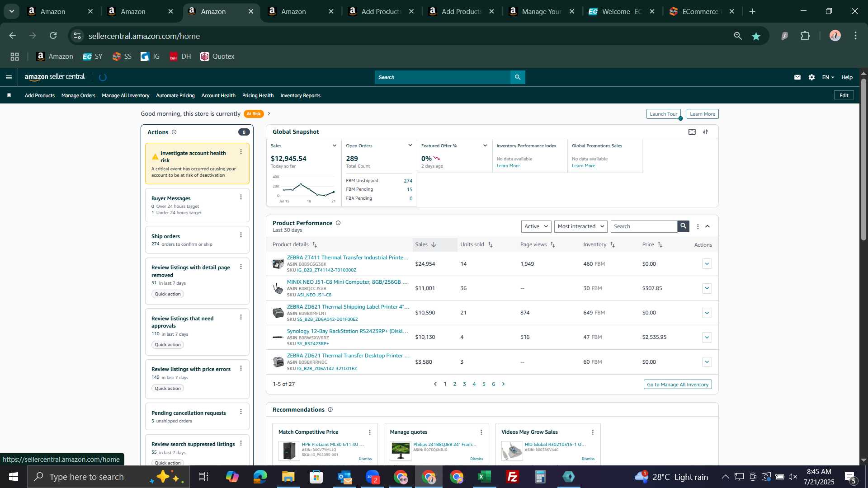Expand the Featured Offer % dropdown

(x=485, y=146)
